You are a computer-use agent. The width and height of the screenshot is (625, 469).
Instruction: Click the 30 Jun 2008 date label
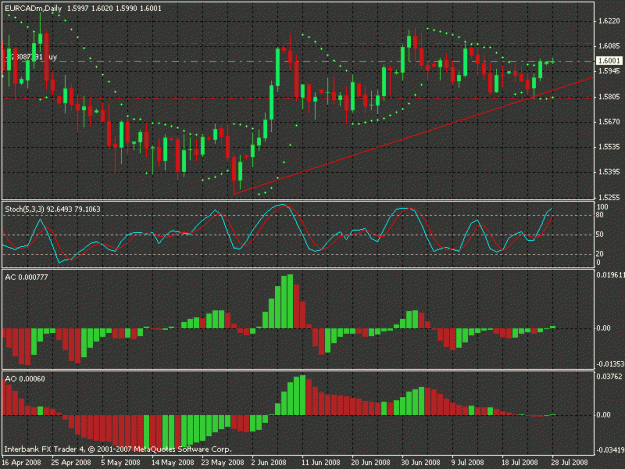click(x=421, y=462)
